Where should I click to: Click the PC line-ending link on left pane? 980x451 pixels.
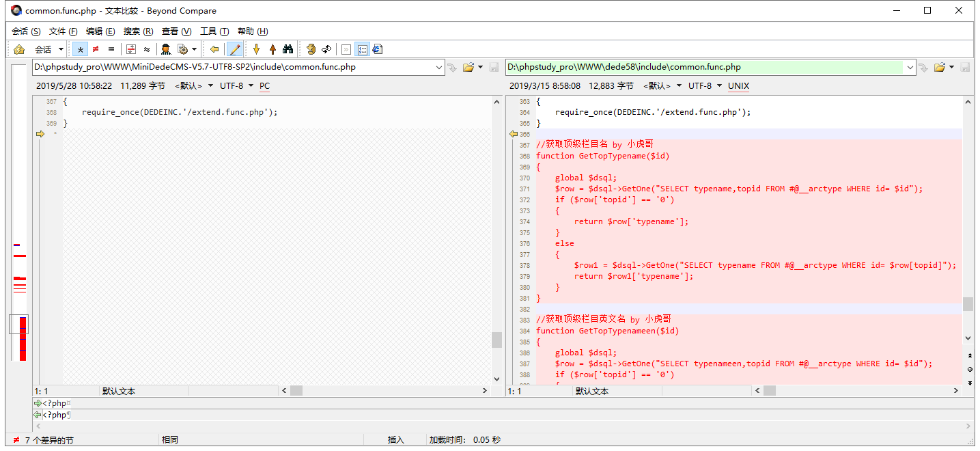coord(264,85)
